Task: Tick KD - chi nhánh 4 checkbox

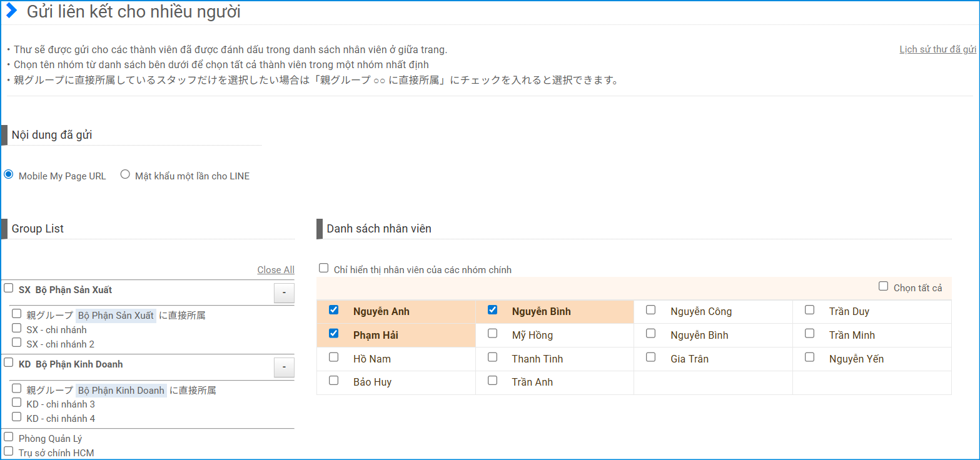Action: point(17,417)
